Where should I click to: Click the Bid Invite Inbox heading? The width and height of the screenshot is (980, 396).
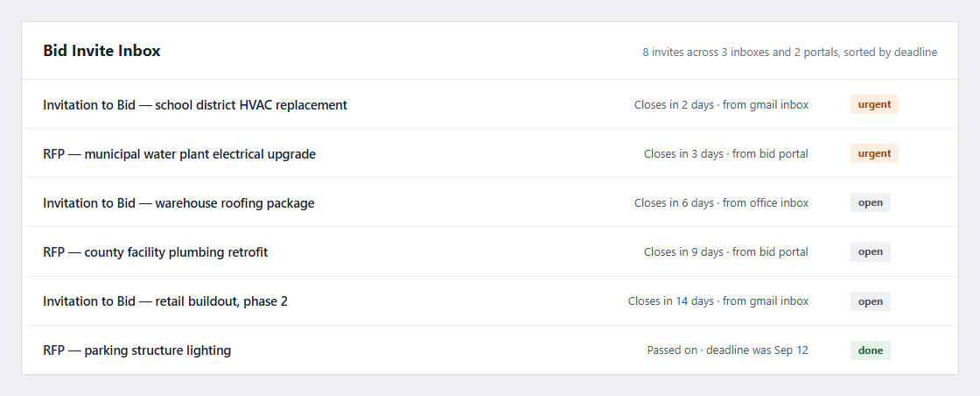click(x=101, y=51)
